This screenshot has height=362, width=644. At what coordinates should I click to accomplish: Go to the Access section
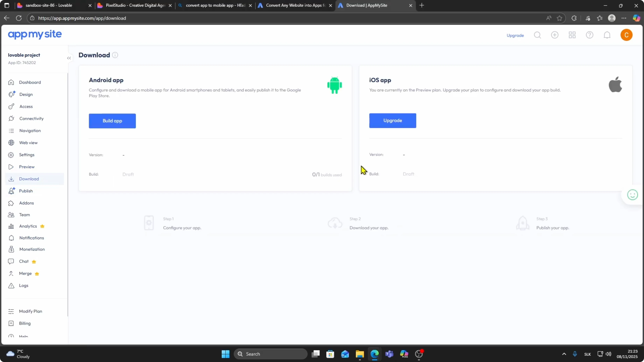[26, 107]
